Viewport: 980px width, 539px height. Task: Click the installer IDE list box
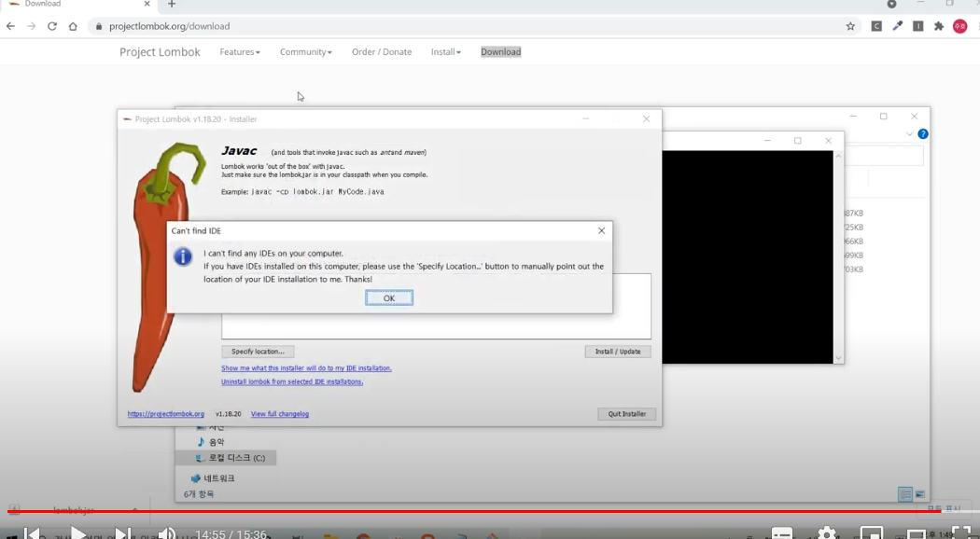[x=436, y=326]
